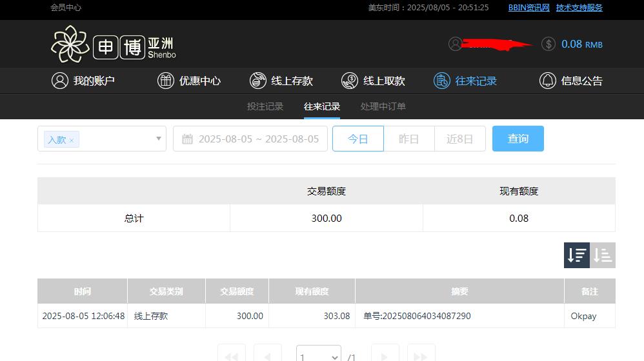Click the 信息公告 bell icon

(x=548, y=81)
